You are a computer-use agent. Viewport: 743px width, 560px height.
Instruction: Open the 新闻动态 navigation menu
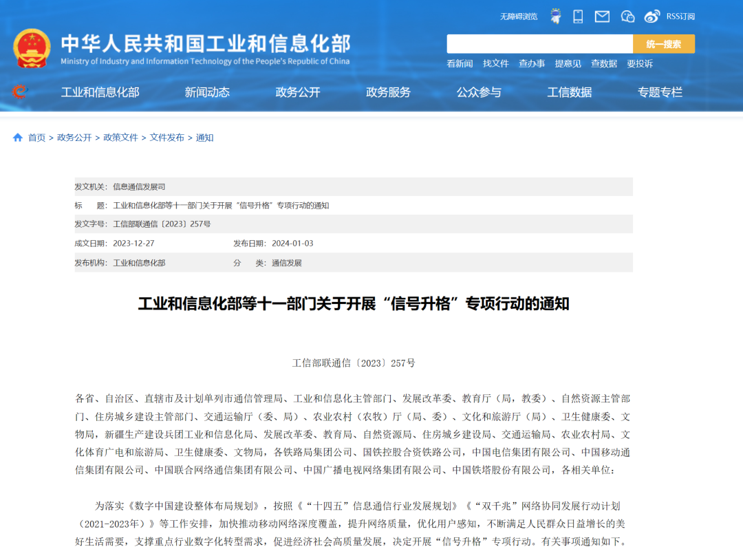[x=206, y=92]
